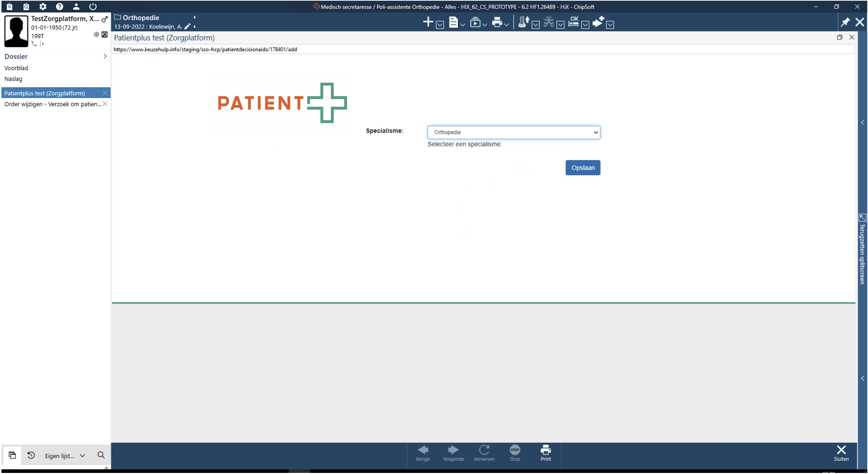Click the settings gear icon
Screen dimensions: 868x474
tap(43, 6)
